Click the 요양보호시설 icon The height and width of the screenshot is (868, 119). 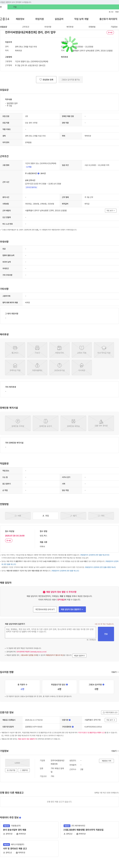pyautogui.click(x=59, y=367)
